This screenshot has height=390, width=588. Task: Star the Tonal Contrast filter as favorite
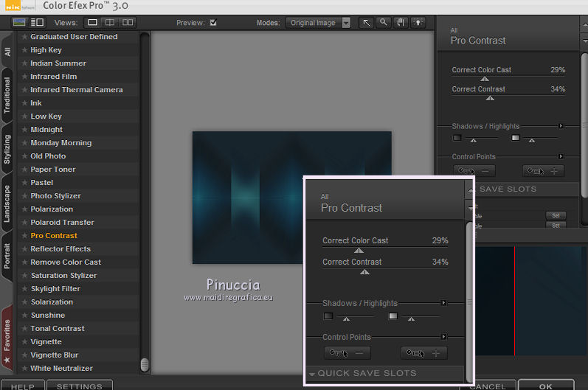pos(24,329)
